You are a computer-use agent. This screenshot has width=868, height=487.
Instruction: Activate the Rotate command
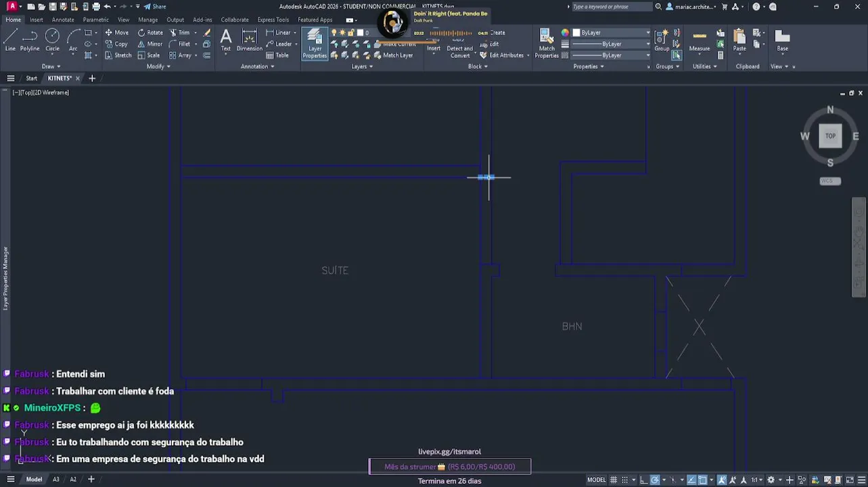click(150, 32)
